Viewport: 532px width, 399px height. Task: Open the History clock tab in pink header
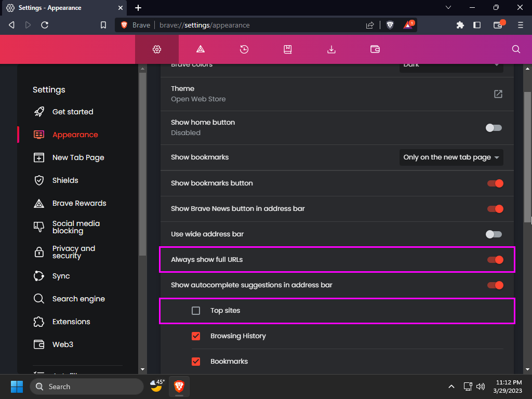click(x=244, y=49)
